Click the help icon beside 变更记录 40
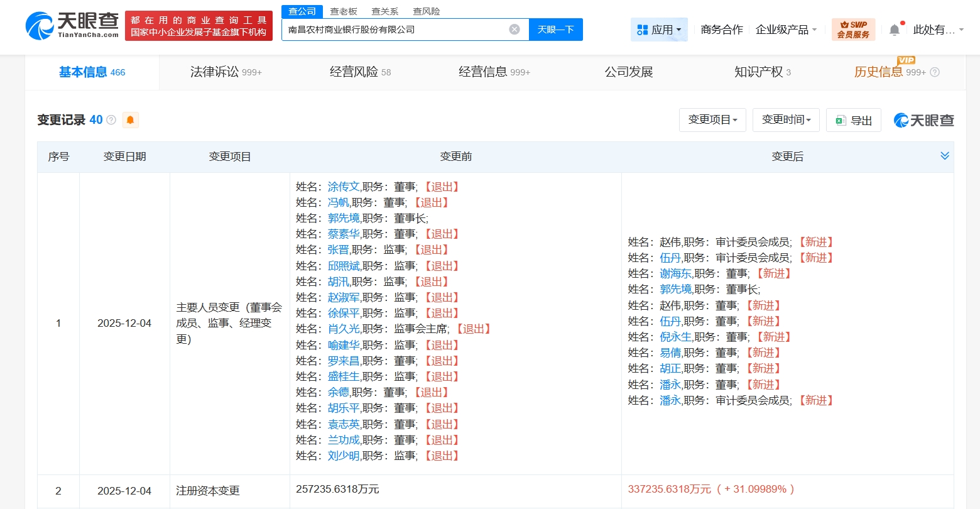This screenshot has width=980, height=509. tap(111, 120)
